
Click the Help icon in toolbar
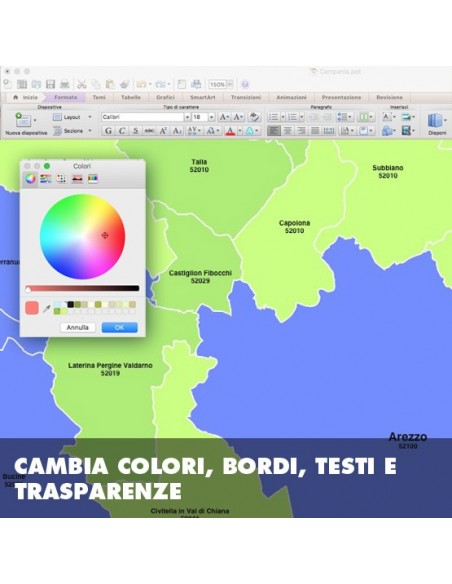[x=245, y=85]
